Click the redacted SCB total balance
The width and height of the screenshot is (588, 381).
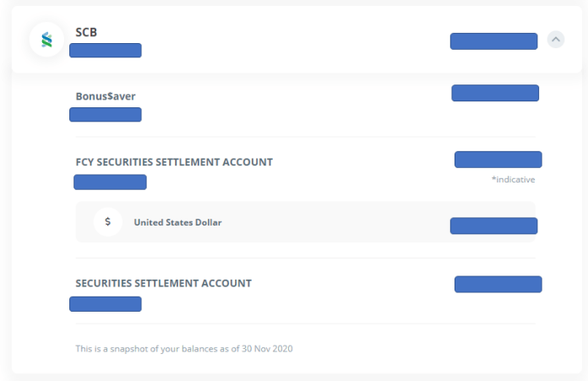[x=493, y=41]
